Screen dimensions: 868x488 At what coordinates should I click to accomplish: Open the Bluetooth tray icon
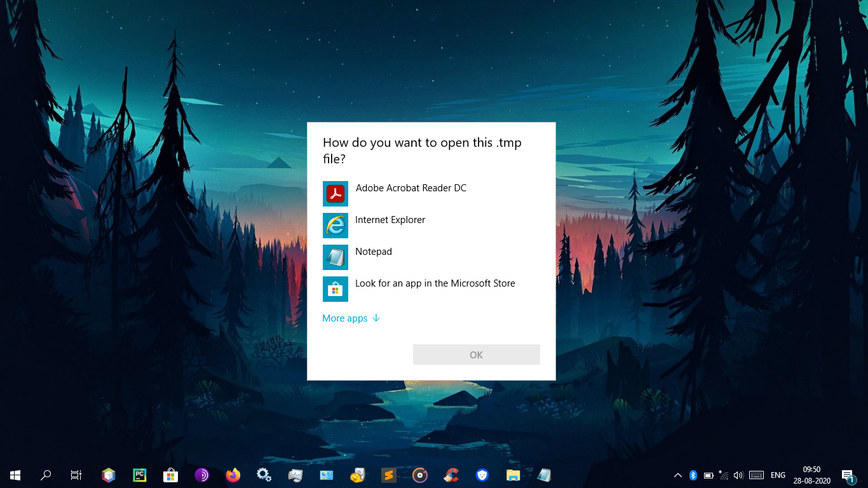pyautogui.click(x=693, y=475)
